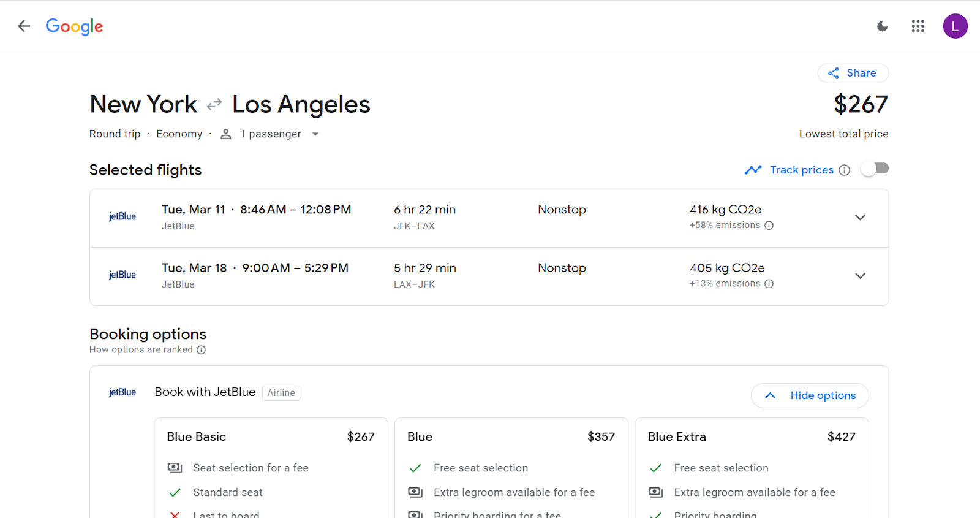The height and width of the screenshot is (518, 980).
Task: Click the 5 hr 29 min duration
Action: point(425,268)
